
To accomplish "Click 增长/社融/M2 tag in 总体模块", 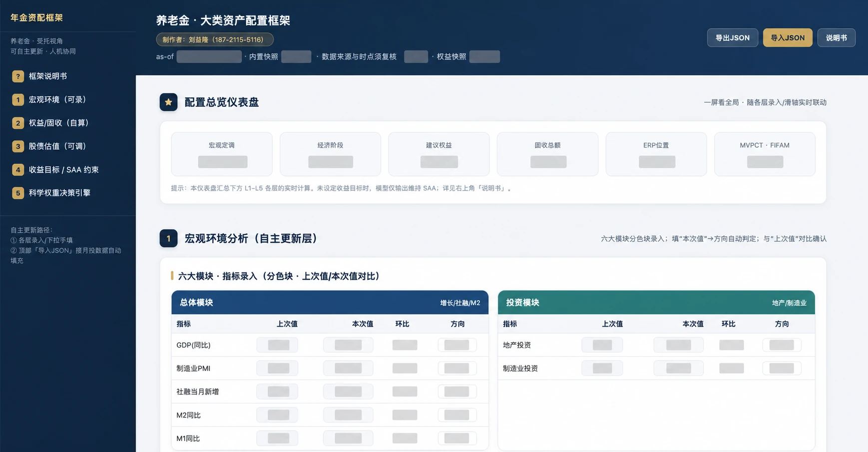I will tap(460, 303).
